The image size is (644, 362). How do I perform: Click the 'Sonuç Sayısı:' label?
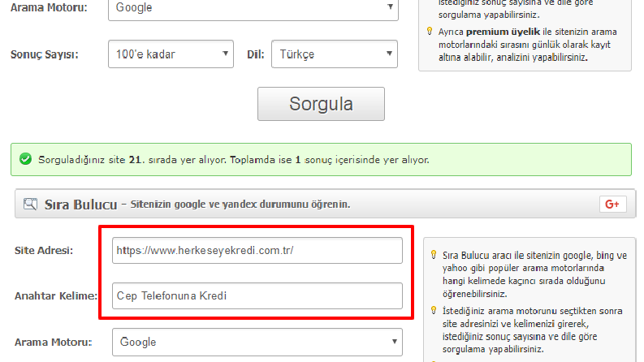click(x=45, y=54)
